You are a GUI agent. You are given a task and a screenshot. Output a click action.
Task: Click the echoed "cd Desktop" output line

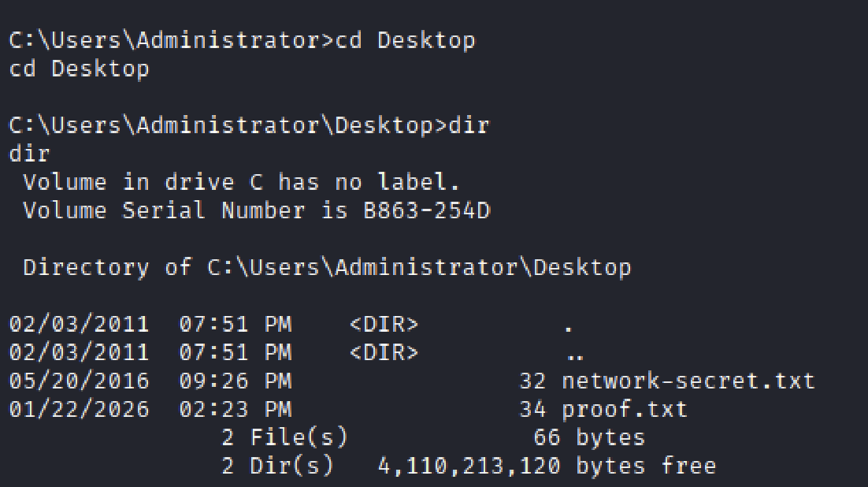79,69
